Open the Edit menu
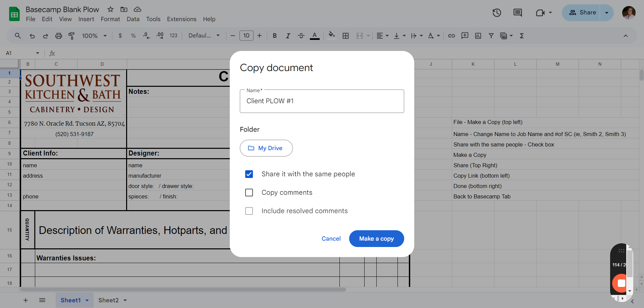Image resolution: width=644 pixels, height=308 pixels. (x=47, y=19)
